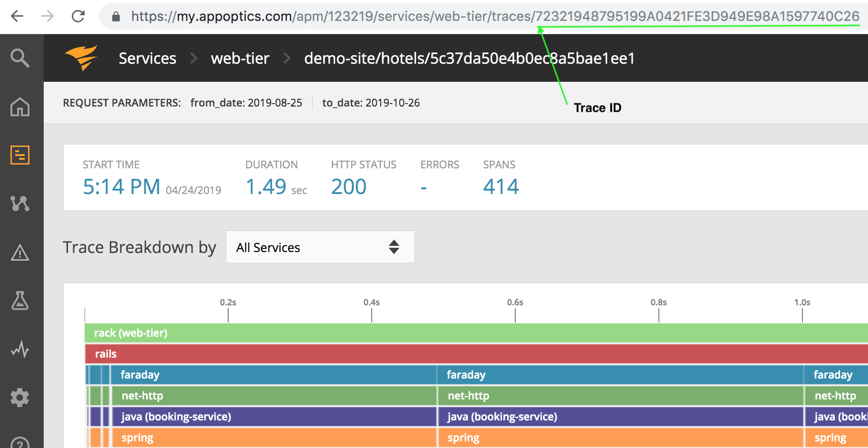Viewport: 868px width, 448px height.
Task: Open the Service Map icon in the sidebar
Action: pos(20,204)
